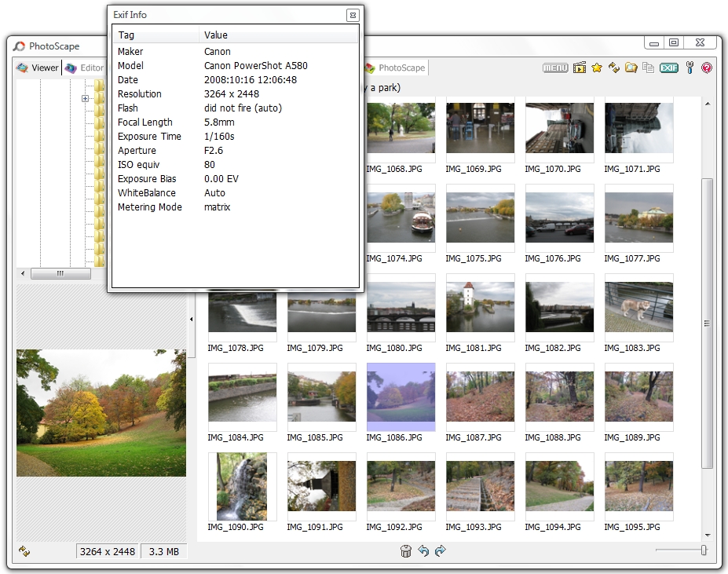Adjust the thumbnail size slider handle
The height and width of the screenshot is (574, 728).
704,550
